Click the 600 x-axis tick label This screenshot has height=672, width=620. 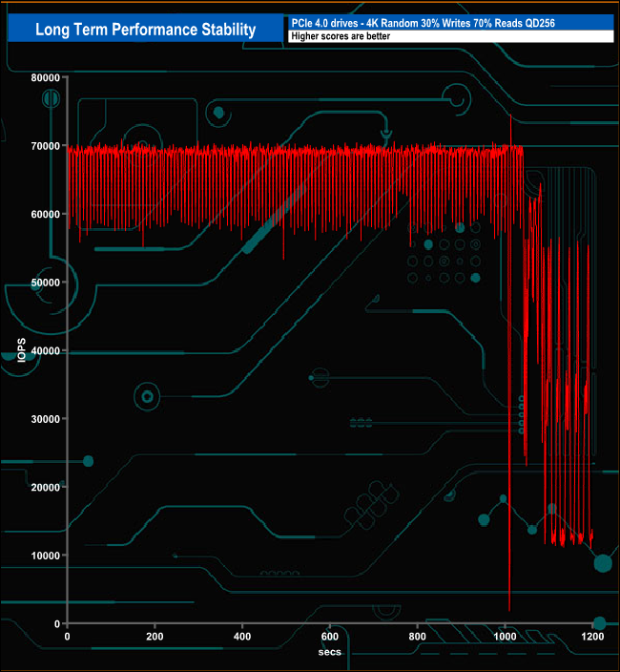click(330, 636)
